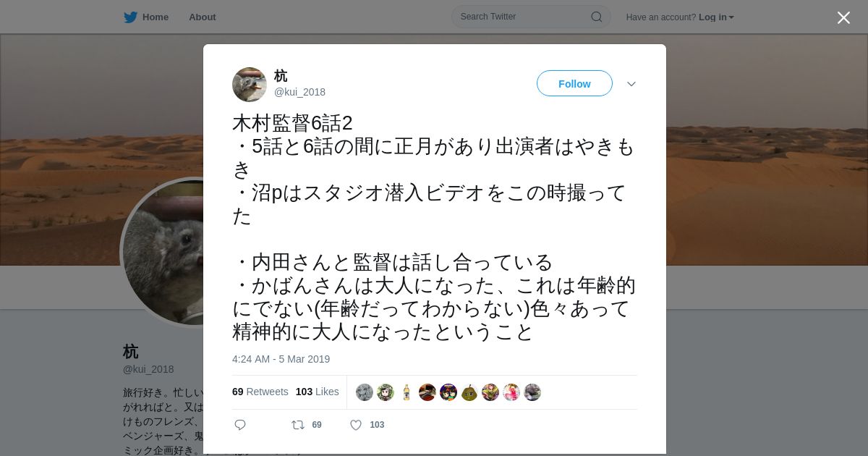Click the last liker avatar in row

pos(532,392)
